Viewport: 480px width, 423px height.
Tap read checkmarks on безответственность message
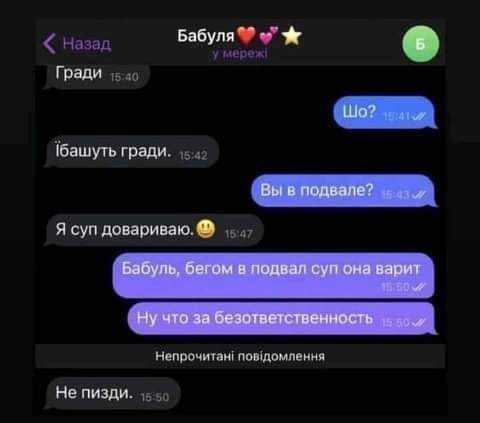(419, 323)
